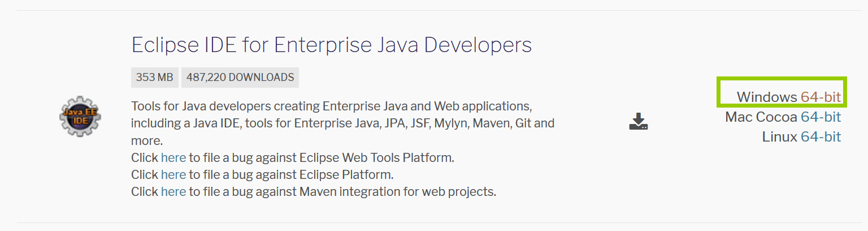Download the Windows 64-bit package
The image size is (868, 231).
[821, 97]
